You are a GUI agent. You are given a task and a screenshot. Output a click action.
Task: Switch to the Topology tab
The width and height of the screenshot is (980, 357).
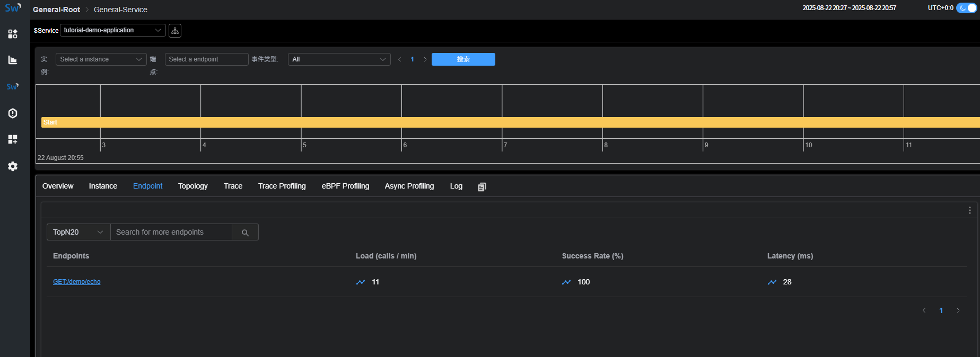(x=193, y=186)
